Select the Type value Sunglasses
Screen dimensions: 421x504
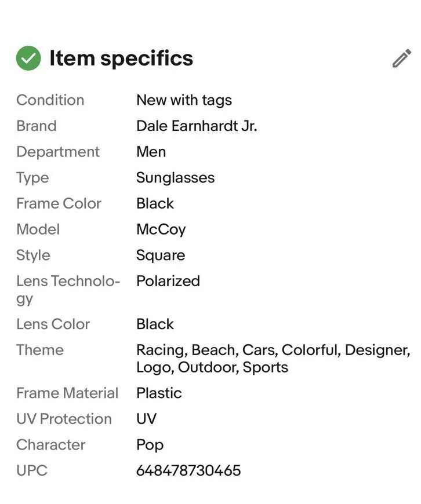[x=175, y=178]
